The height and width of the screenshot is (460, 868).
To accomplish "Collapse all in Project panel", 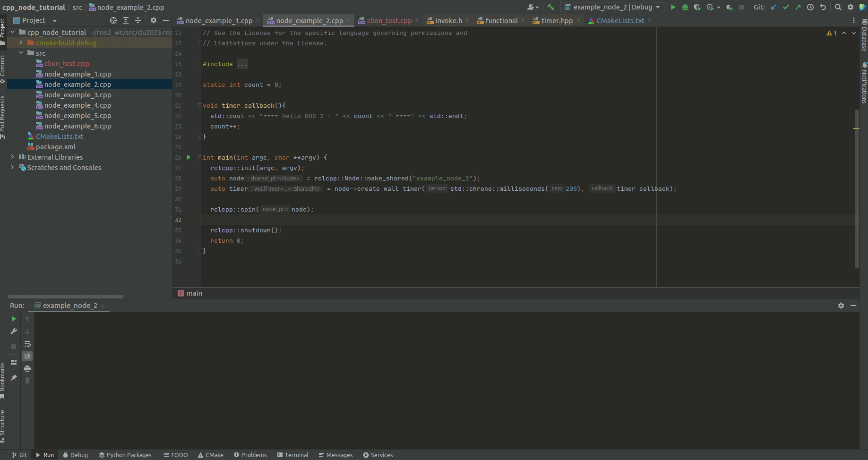I will (x=138, y=20).
